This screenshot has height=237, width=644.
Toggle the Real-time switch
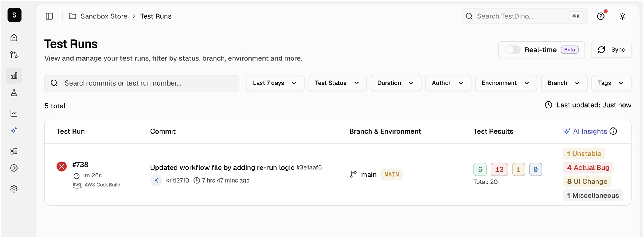pyautogui.click(x=513, y=50)
